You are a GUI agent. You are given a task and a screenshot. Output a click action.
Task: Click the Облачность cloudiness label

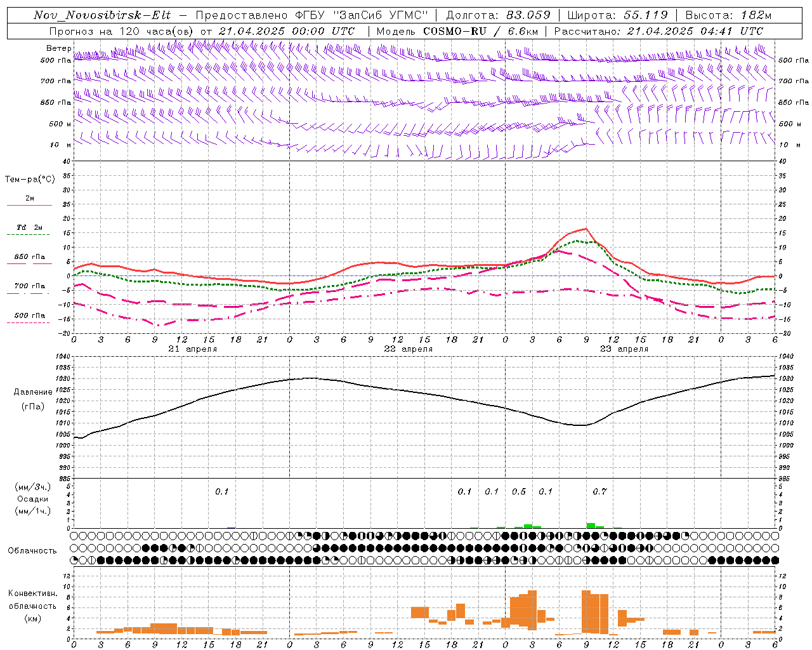32,551
